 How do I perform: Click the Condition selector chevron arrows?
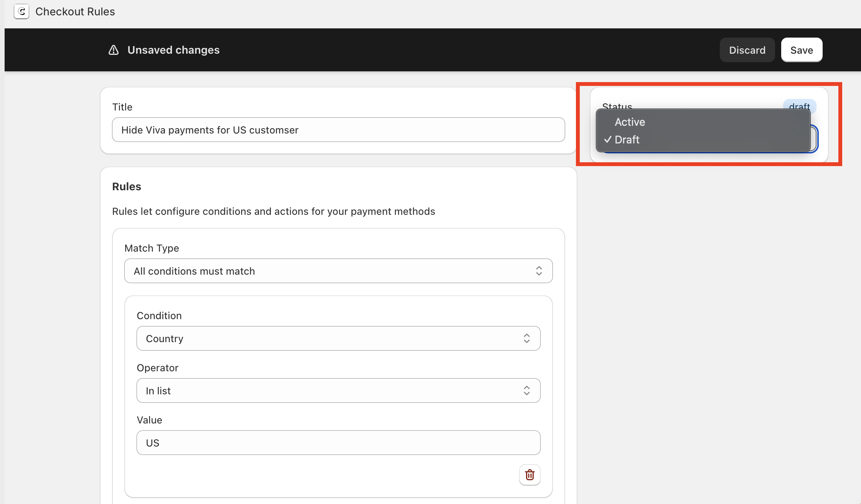click(526, 338)
